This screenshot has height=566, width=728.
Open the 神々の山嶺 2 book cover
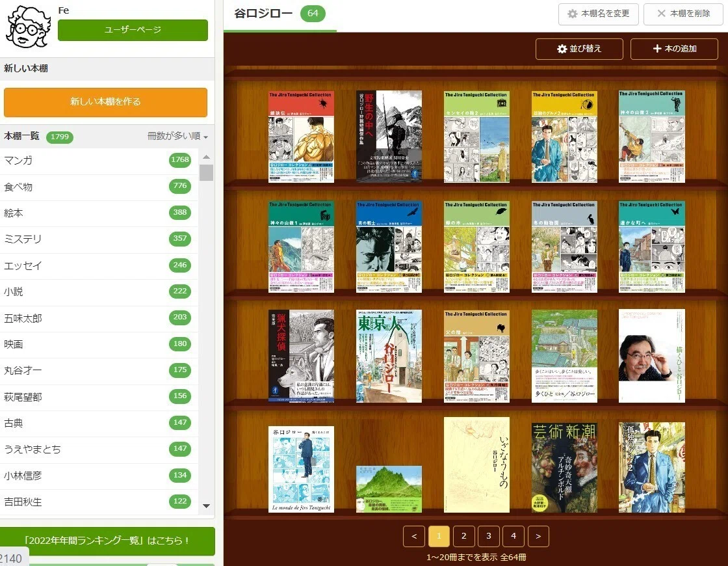652,137
